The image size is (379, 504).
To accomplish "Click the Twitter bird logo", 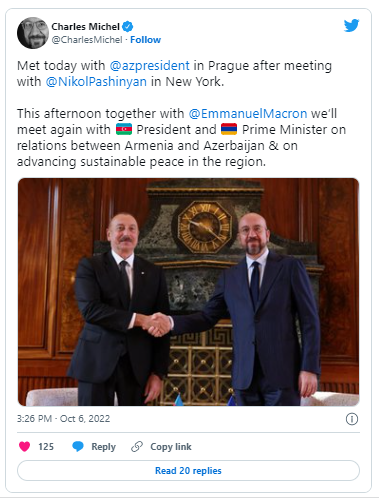I will 351,26.
